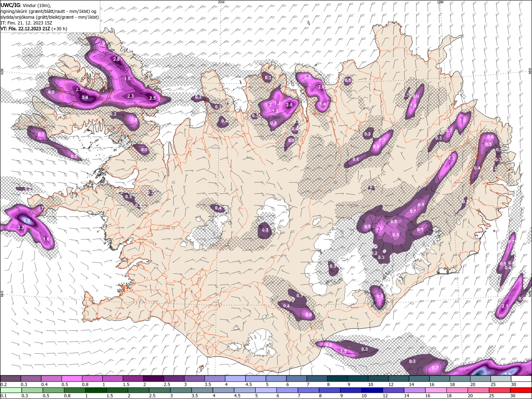Image resolution: width=532 pixels, height=399 pixels.
Task: Select the light green swatch between 0.1 and 0.3
Action: [10, 390]
